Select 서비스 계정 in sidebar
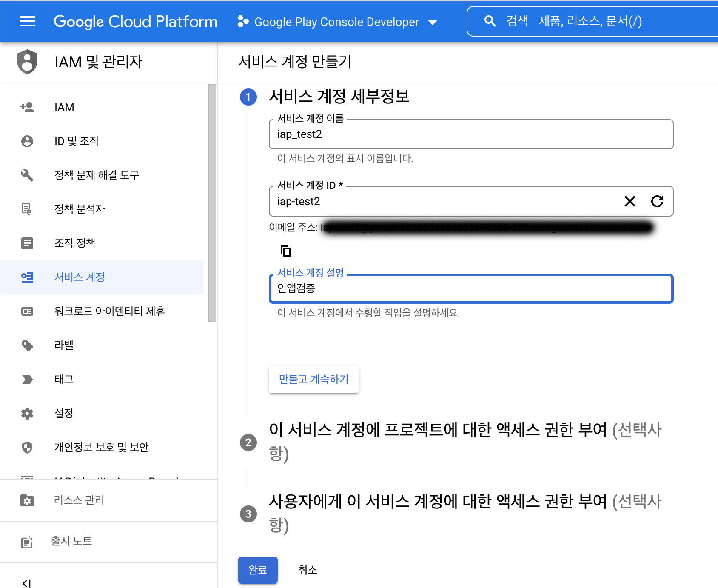Image resolution: width=718 pixels, height=588 pixels. pos(102,277)
